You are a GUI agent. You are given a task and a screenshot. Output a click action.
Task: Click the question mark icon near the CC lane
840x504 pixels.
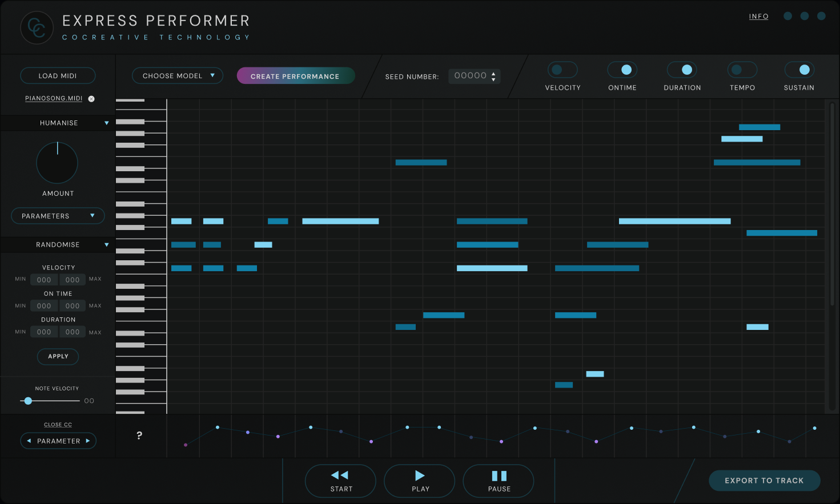click(x=139, y=436)
